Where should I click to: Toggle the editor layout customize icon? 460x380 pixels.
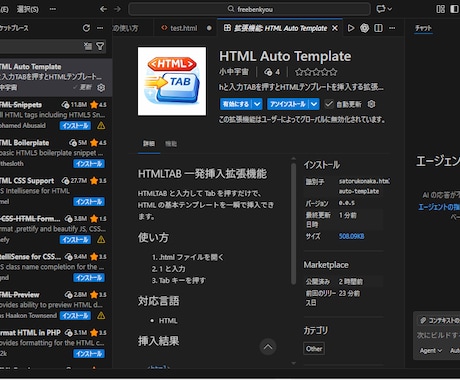[x=441, y=9]
